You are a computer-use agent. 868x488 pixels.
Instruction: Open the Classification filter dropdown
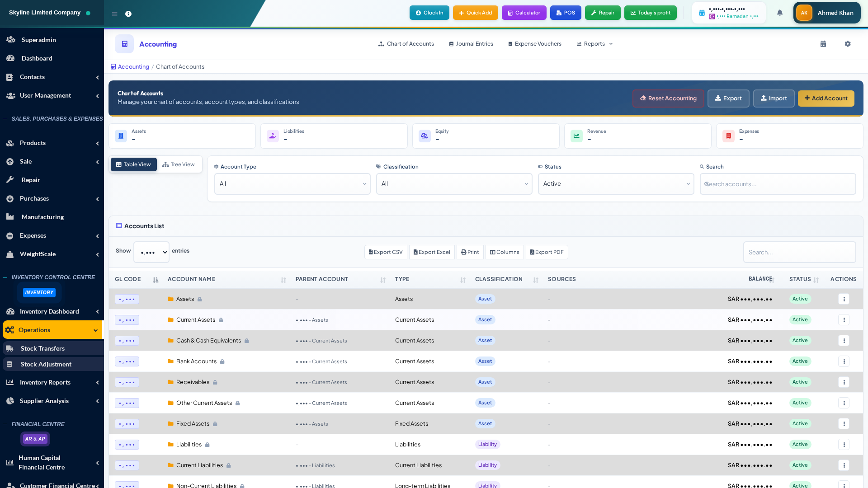point(454,184)
